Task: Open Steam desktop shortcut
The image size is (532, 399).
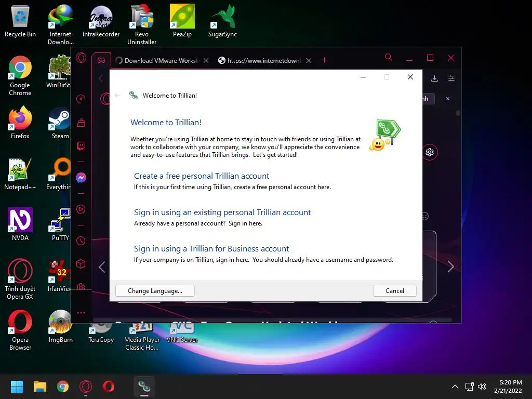Action: coord(60,123)
